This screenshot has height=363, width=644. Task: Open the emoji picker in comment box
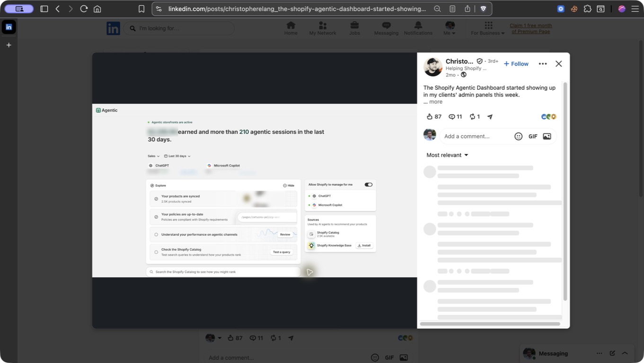click(x=519, y=136)
